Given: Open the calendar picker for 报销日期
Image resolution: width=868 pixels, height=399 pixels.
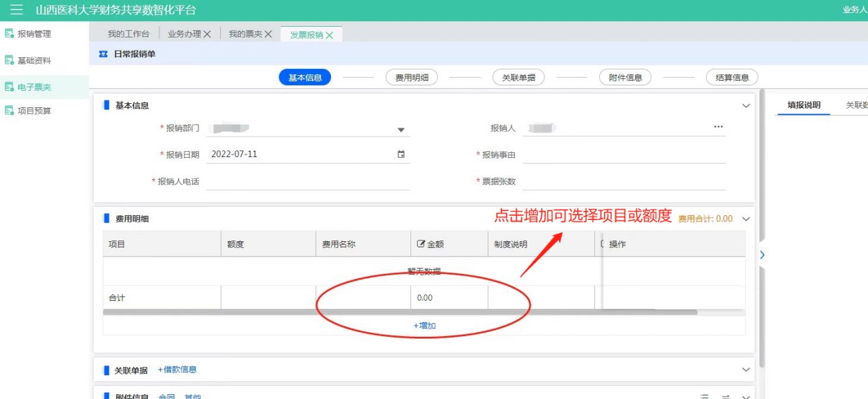Looking at the screenshot, I should (401, 154).
